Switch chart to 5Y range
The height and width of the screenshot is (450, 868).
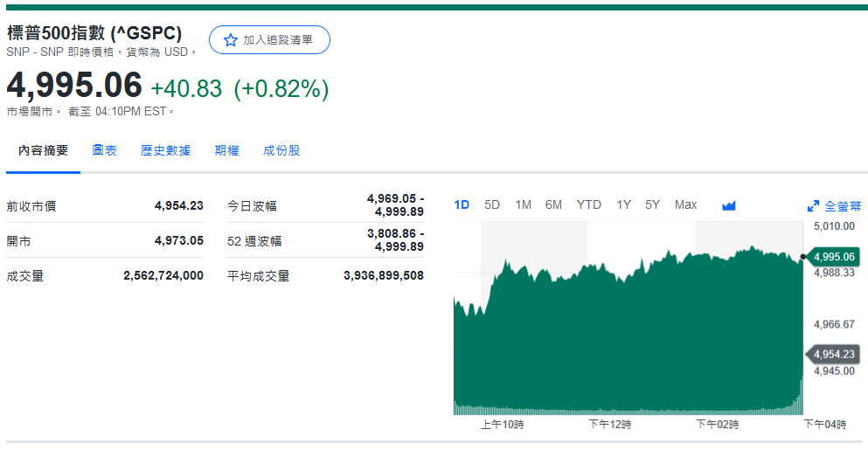point(652,204)
